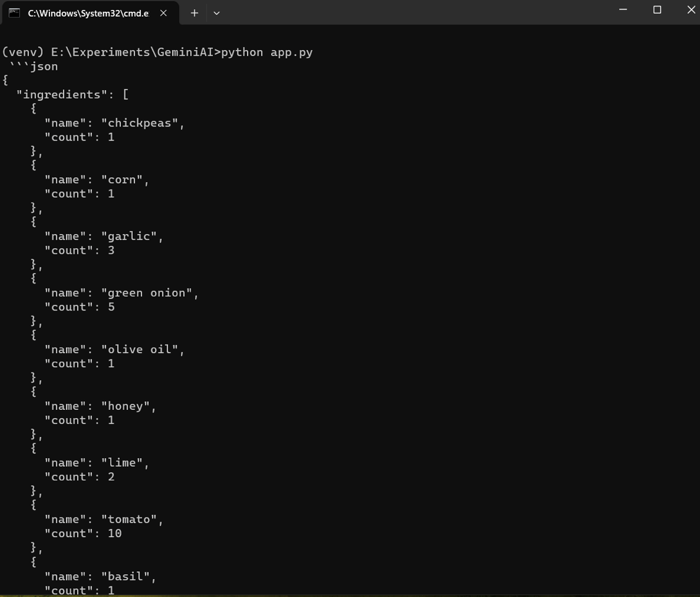
Task: Click the "ingredients" key text
Action: [x=62, y=94]
